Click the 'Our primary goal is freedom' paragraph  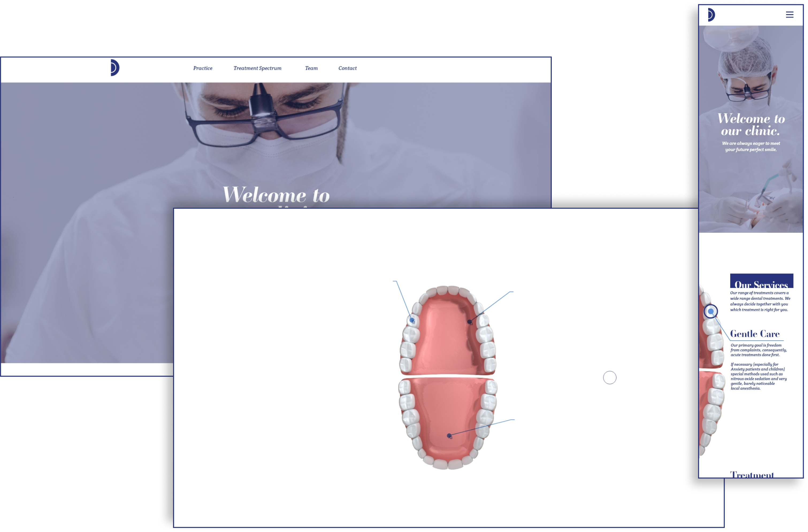point(759,350)
